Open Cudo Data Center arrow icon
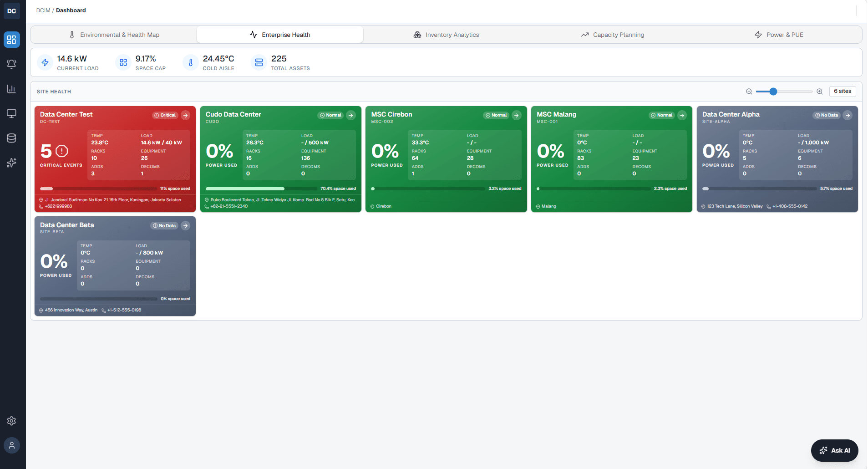Screen dimensions: 868x469 [351, 115]
